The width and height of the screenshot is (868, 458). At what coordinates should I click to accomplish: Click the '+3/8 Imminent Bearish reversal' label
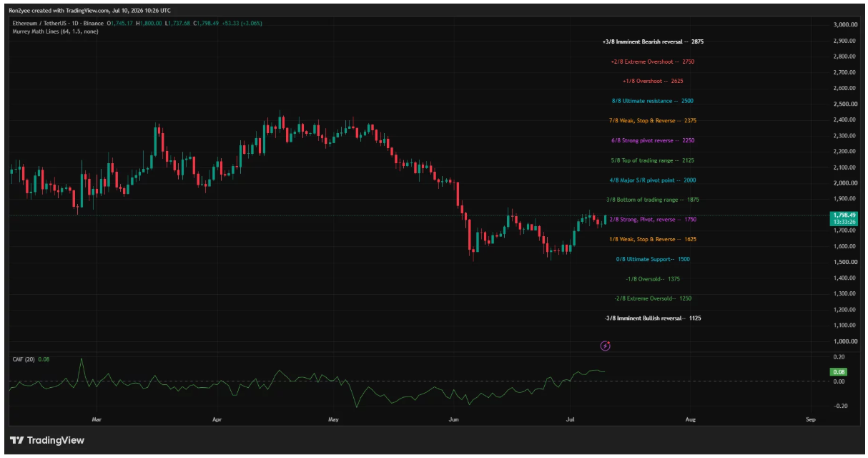point(654,42)
